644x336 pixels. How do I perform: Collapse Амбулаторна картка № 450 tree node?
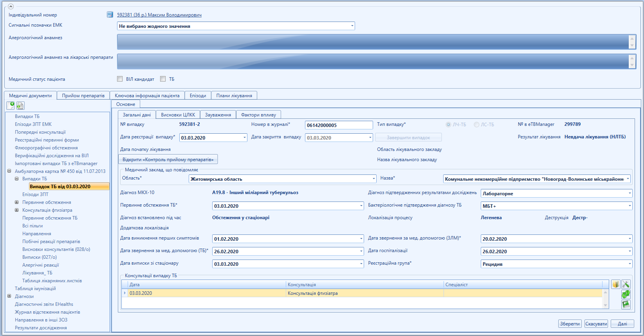[x=9, y=171]
